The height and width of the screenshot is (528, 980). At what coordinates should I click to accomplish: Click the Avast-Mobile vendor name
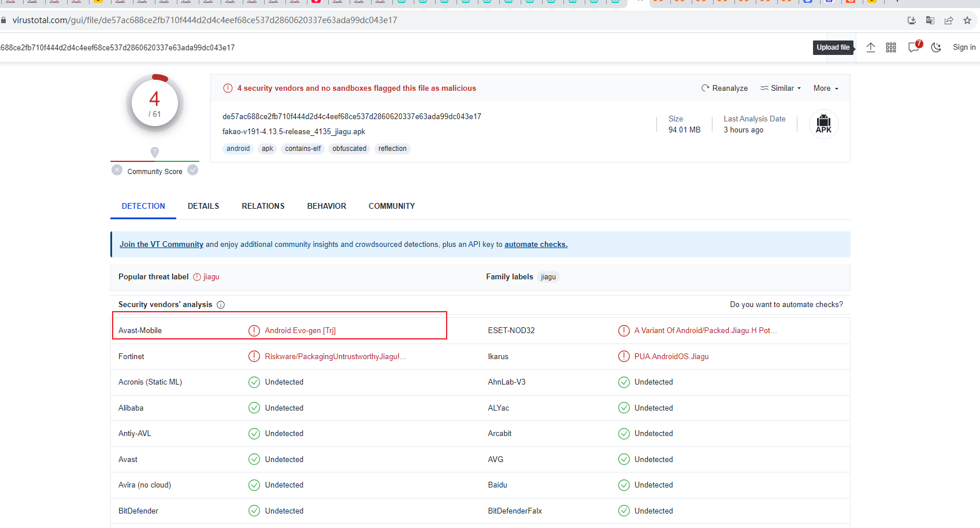click(140, 331)
